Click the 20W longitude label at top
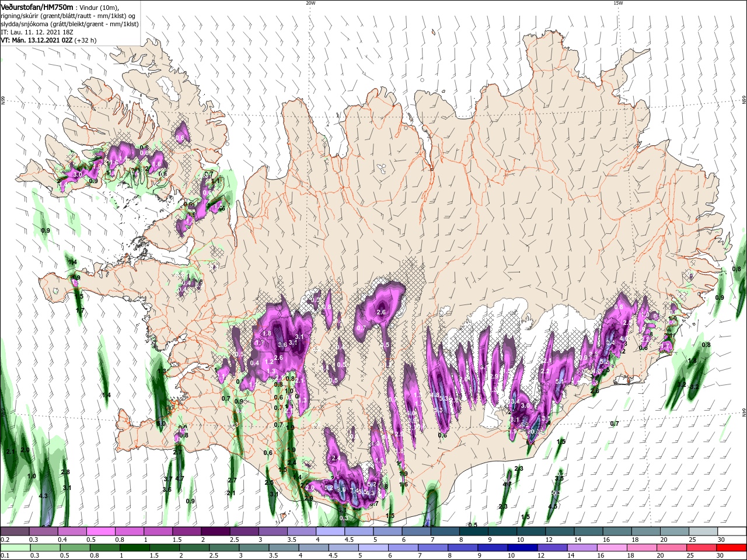This screenshot has height=560, width=747. tap(310, 3)
